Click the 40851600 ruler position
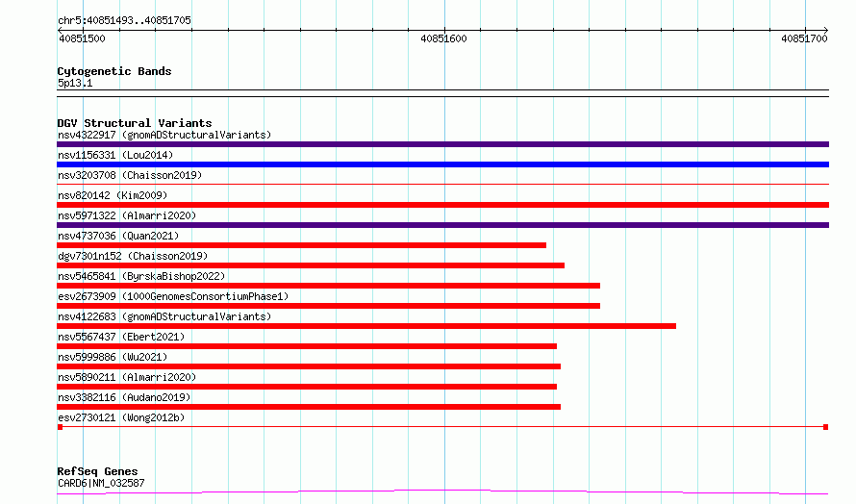Image resolution: width=856 pixels, height=504 pixels. (443, 38)
